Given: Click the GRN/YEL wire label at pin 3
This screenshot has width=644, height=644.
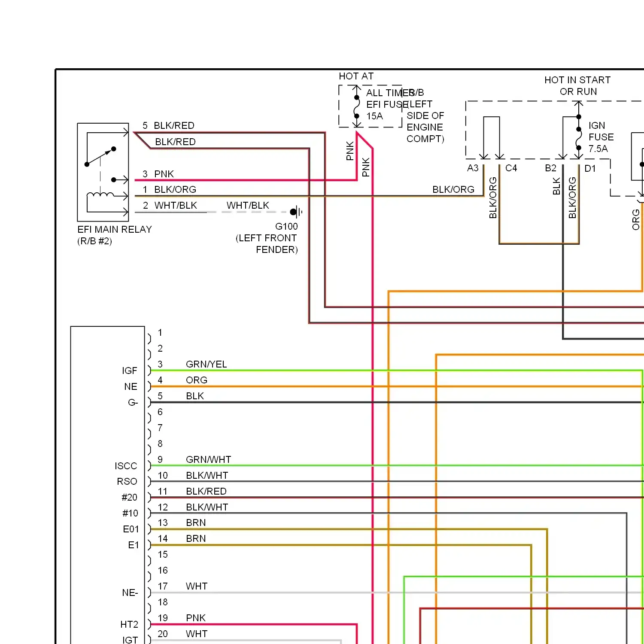Looking at the screenshot, I should click(x=206, y=364).
